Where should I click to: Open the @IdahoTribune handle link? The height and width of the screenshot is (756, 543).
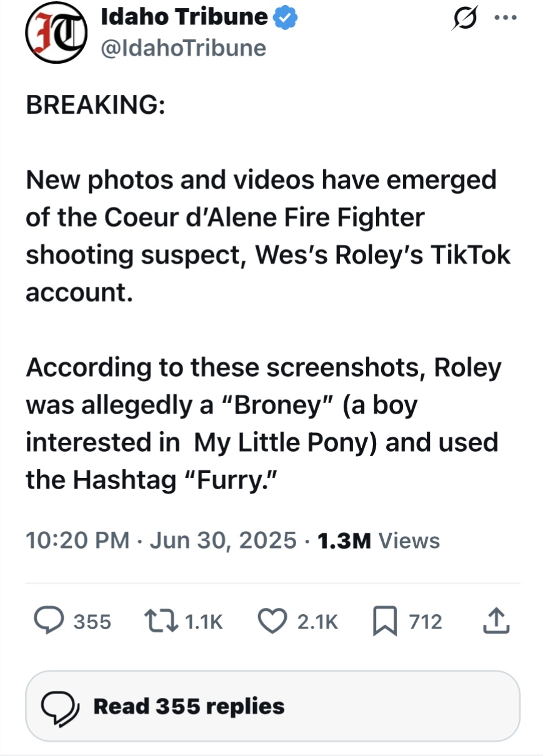184,48
